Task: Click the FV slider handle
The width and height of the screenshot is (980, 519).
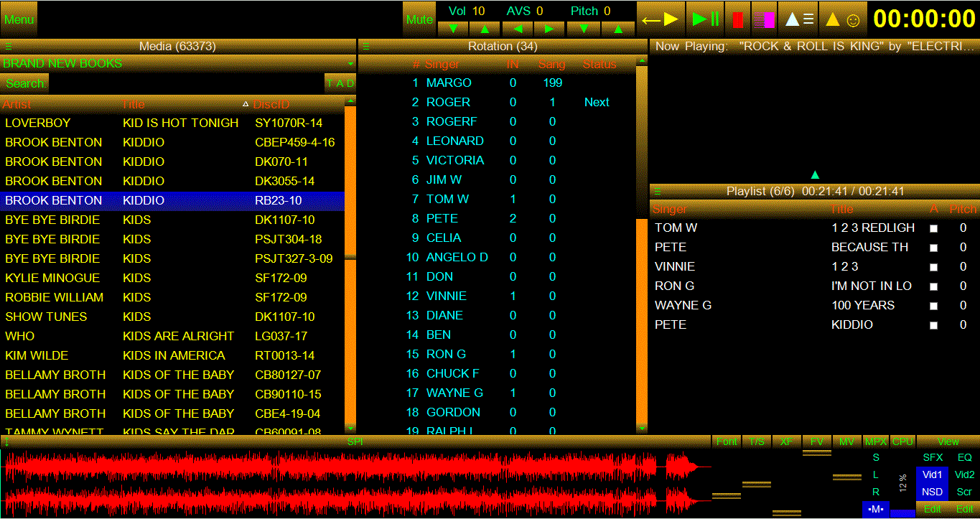Action: click(816, 453)
